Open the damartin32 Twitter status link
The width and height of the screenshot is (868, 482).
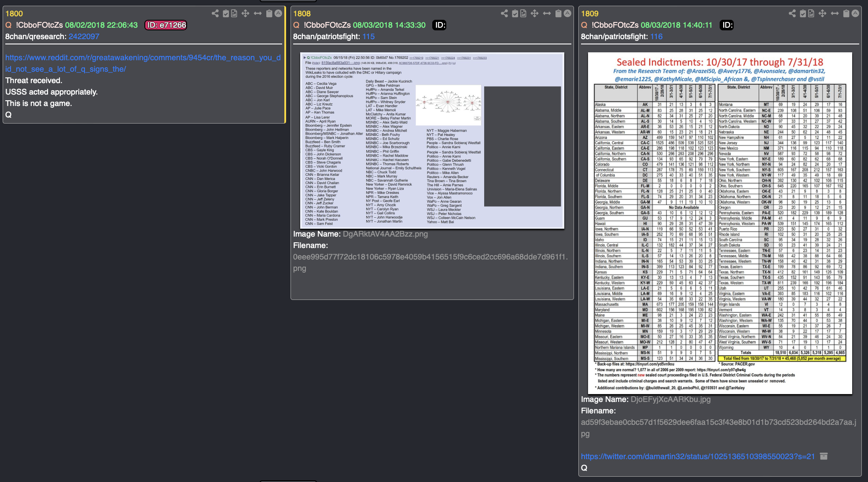click(x=698, y=456)
